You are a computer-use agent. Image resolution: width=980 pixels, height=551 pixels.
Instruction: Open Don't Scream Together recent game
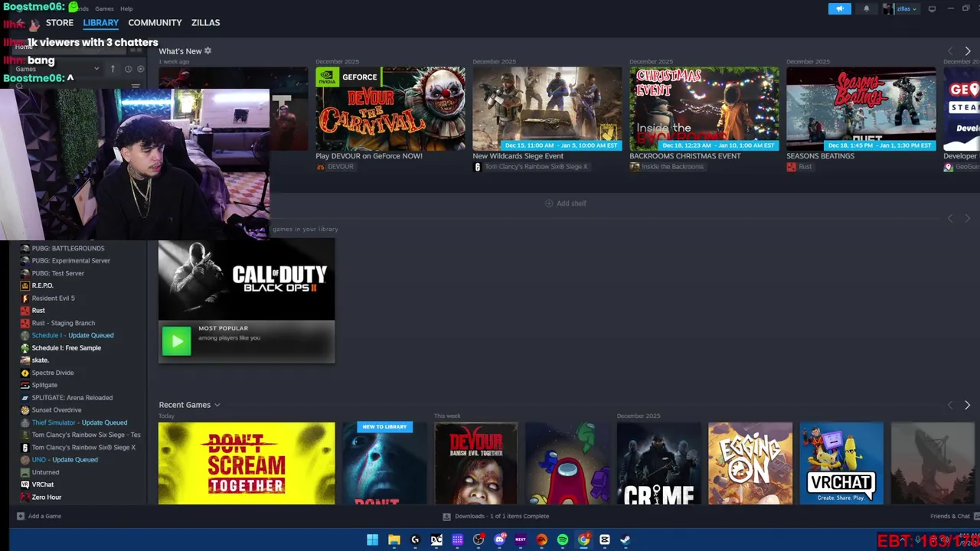tap(247, 463)
